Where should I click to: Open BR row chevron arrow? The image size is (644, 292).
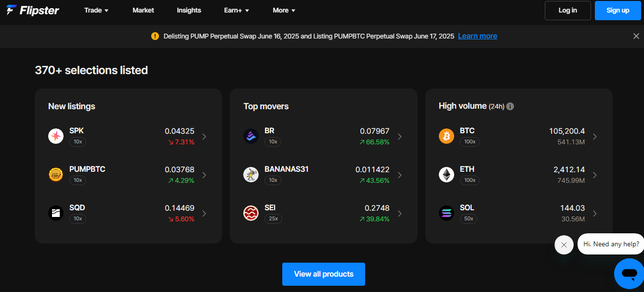[x=399, y=137]
